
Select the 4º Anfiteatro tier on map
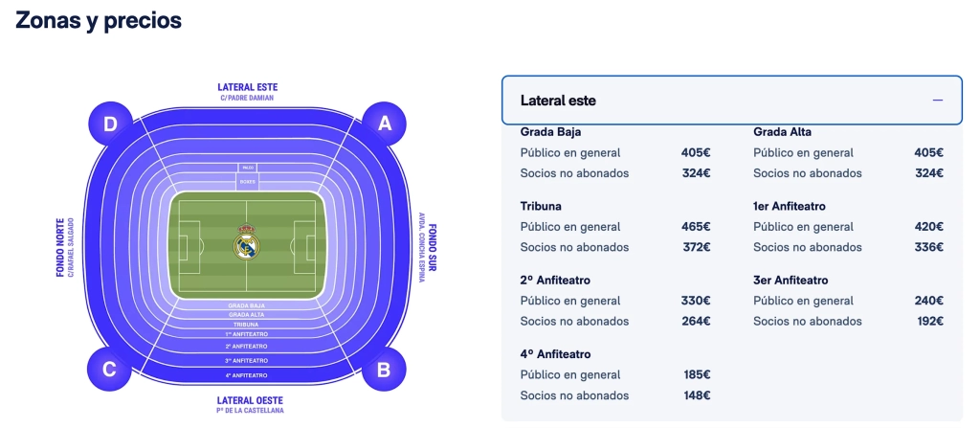point(247,374)
